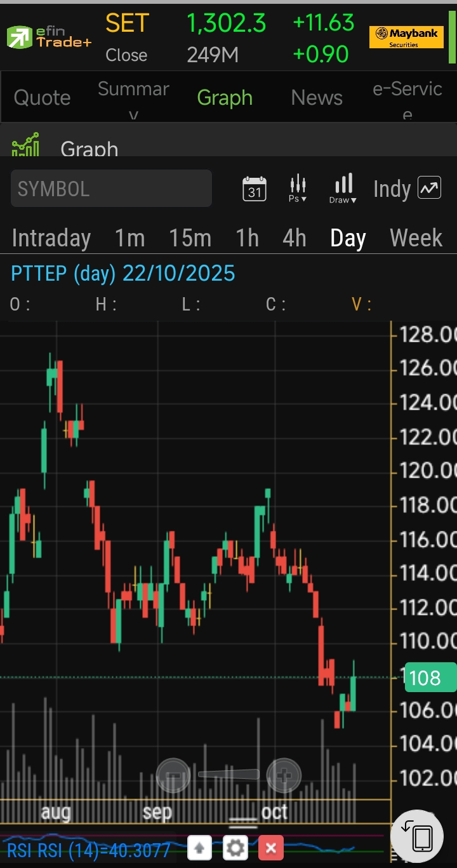457x868 pixels.
Task: Tap the 120.00 price axis label
Action: click(x=428, y=470)
